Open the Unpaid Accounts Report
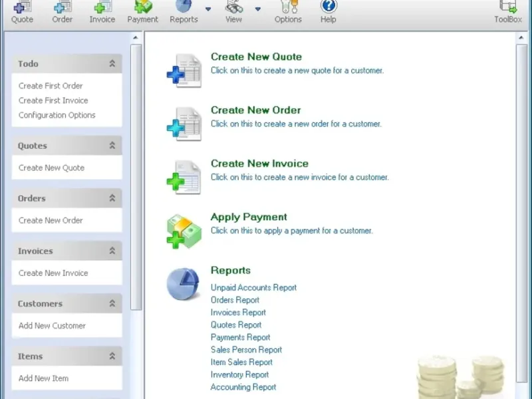The height and width of the screenshot is (399, 532). click(253, 287)
